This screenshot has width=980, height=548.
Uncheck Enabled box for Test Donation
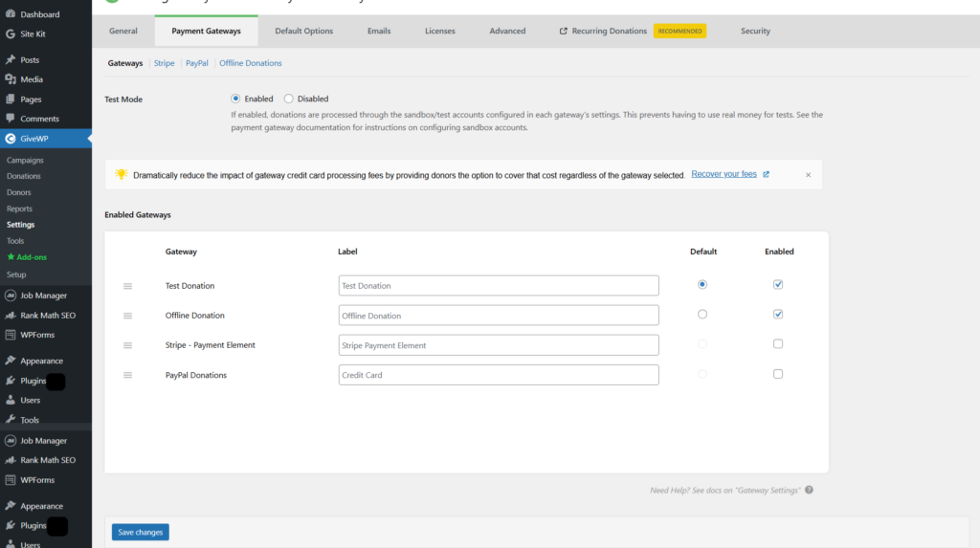coord(778,284)
